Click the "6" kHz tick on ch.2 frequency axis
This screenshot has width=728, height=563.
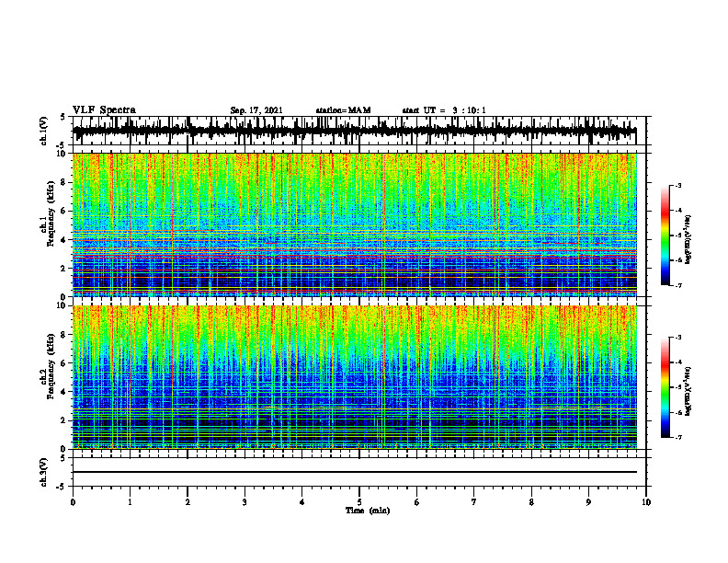coord(64,362)
